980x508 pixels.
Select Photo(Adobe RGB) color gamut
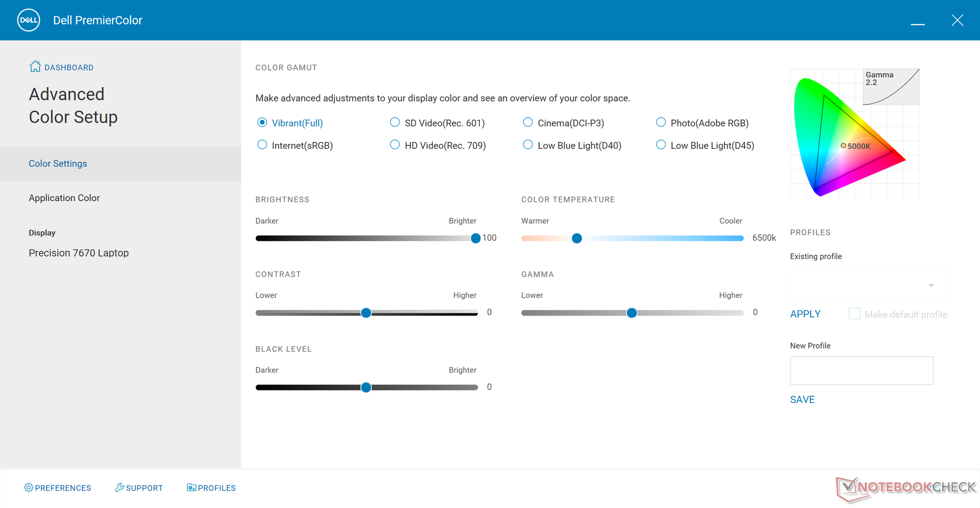click(660, 123)
